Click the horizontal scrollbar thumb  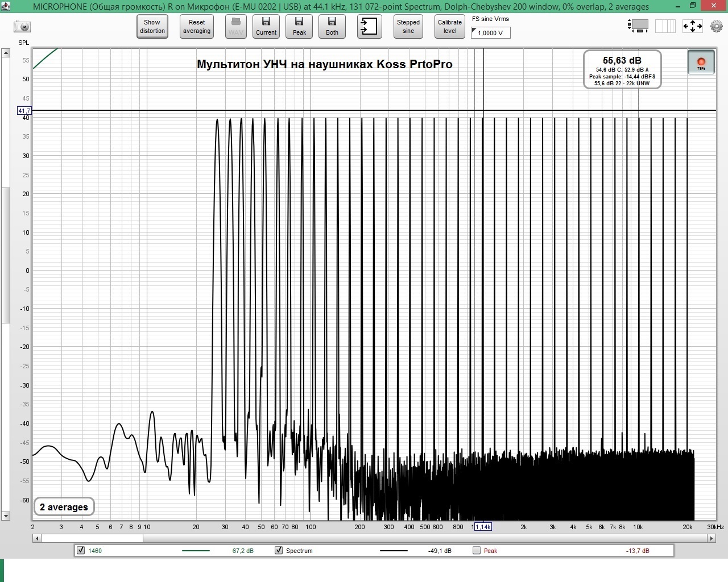click(92, 538)
